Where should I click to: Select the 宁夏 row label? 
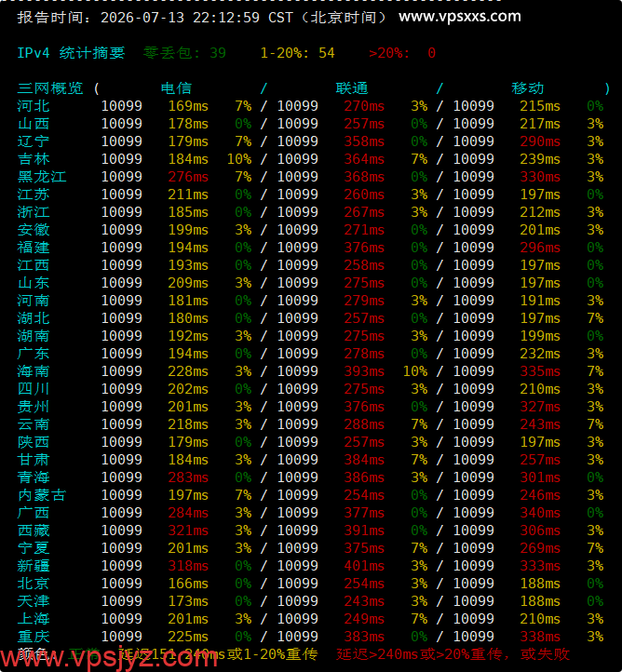click(x=34, y=548)
